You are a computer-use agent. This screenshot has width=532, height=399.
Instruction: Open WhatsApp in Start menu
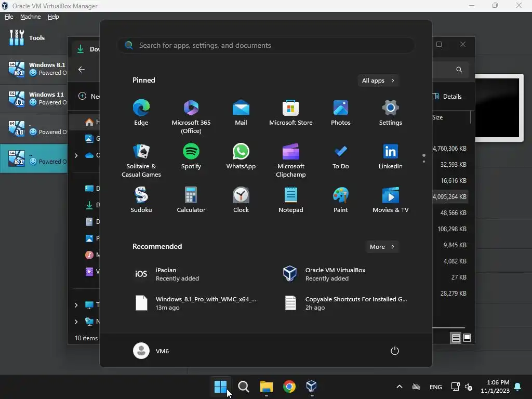pos(241,156)
